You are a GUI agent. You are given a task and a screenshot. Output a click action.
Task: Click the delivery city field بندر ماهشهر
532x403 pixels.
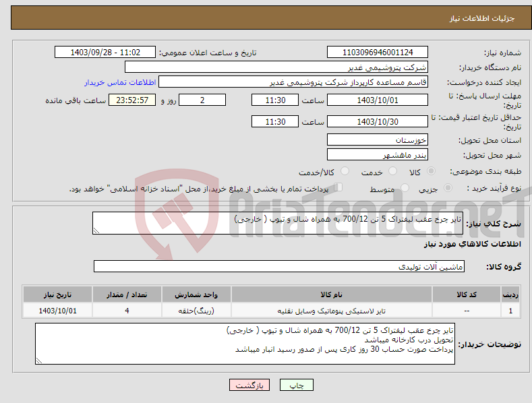click(378, 155)
